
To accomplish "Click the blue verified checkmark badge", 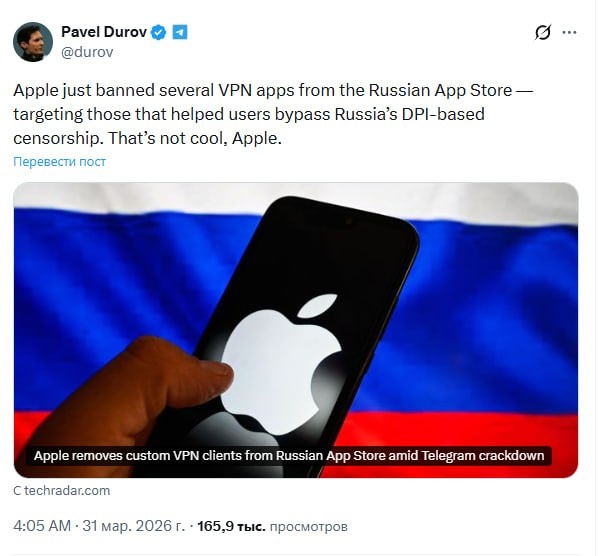I will pos(159,32).
